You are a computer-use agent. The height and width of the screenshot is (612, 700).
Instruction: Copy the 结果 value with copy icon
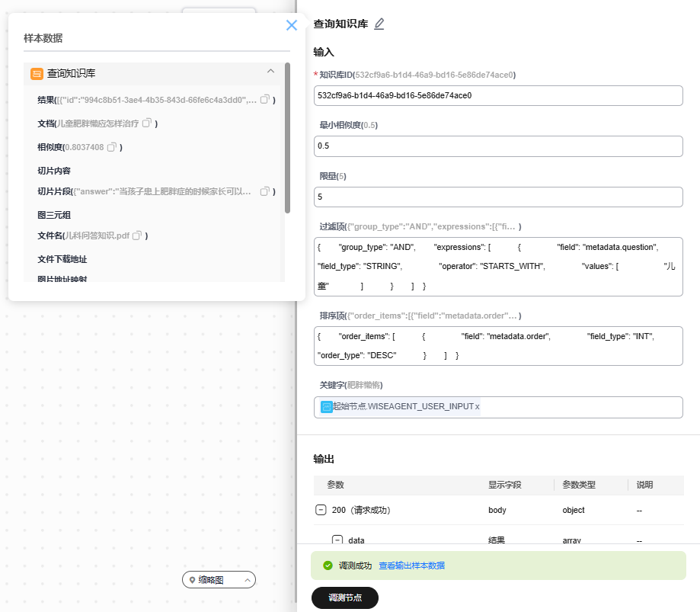[265, 100]
